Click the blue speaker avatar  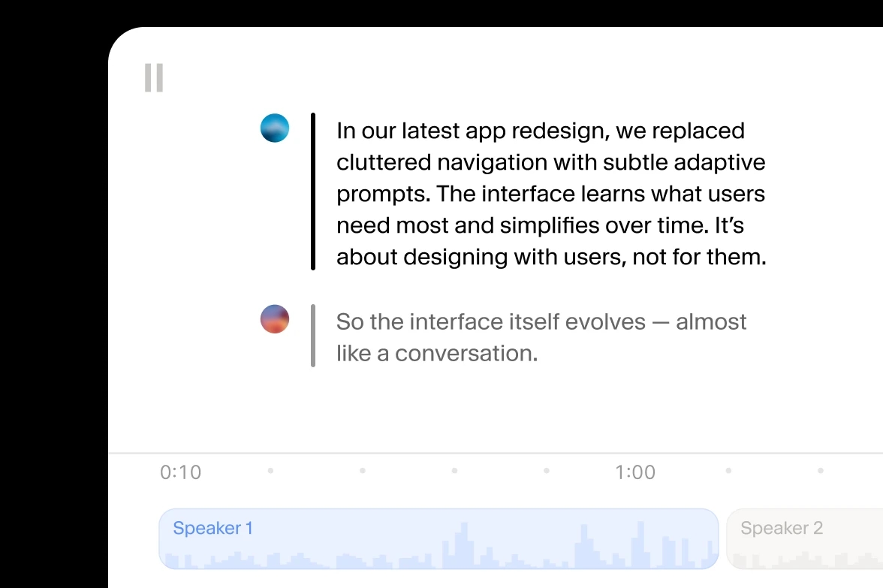[x=275, y=128]
